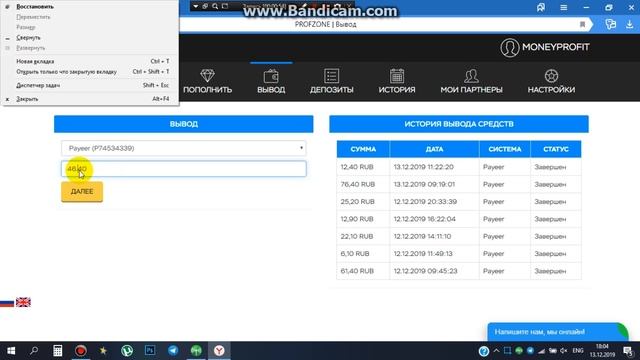This screenshot has height=360, width=640.
Task: Click the Bandicam magnifier icon
Action: tap(215, 6)
